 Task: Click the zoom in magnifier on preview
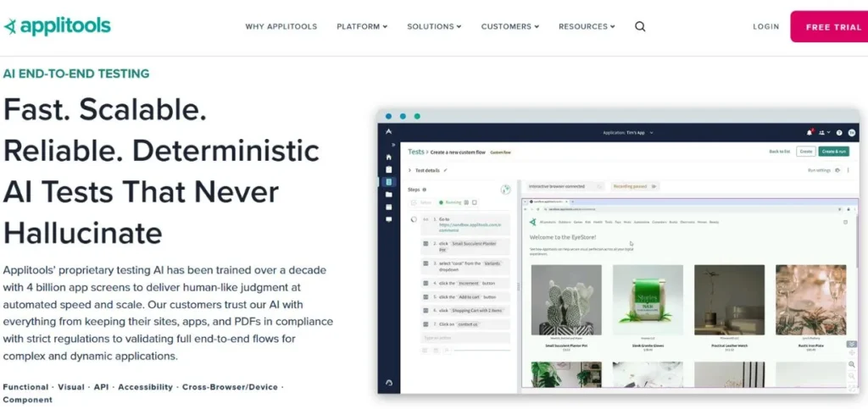(852, 365)
